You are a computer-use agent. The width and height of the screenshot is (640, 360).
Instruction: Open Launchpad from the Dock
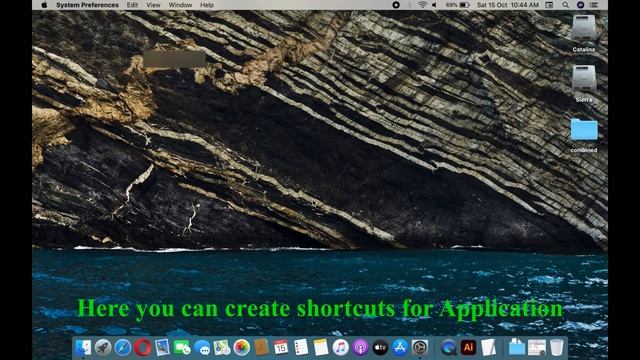[x=103, y=348]
